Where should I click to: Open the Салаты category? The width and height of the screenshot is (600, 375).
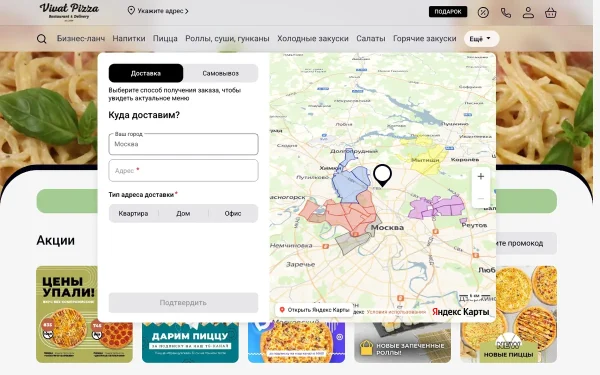pos(371,39)
